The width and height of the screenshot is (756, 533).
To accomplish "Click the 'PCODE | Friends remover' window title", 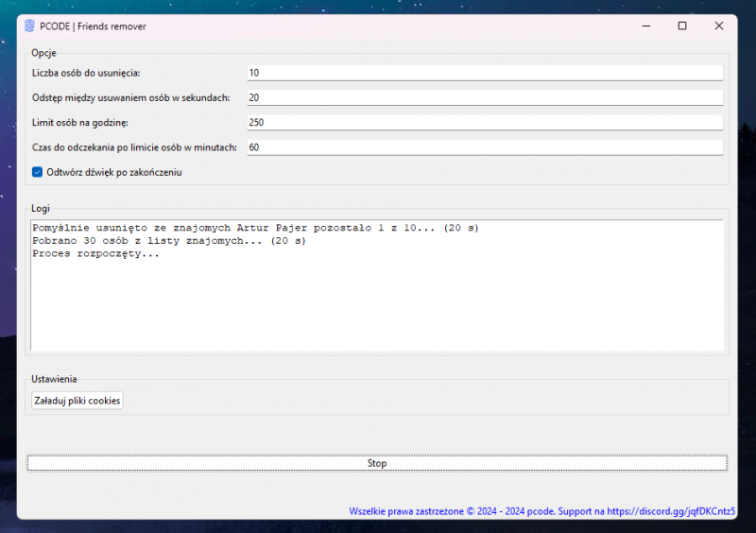I will pyautogui.click(x=93, y=26).
